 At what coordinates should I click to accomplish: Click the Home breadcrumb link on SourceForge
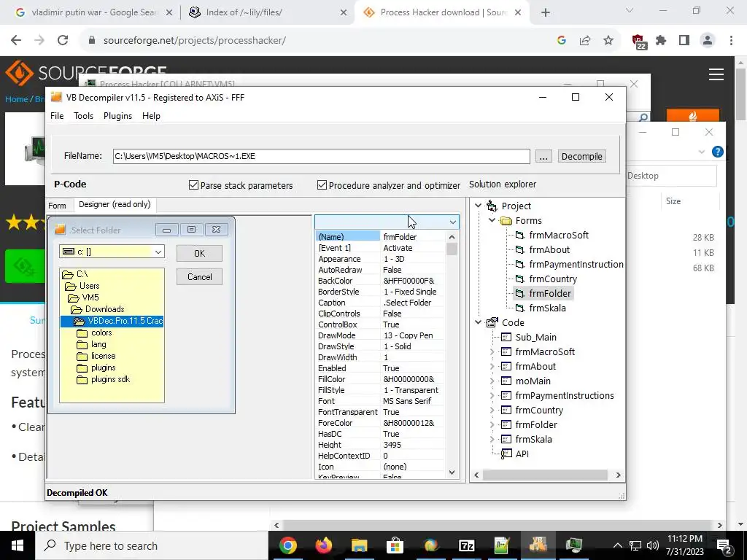click(x=16, y=99)
